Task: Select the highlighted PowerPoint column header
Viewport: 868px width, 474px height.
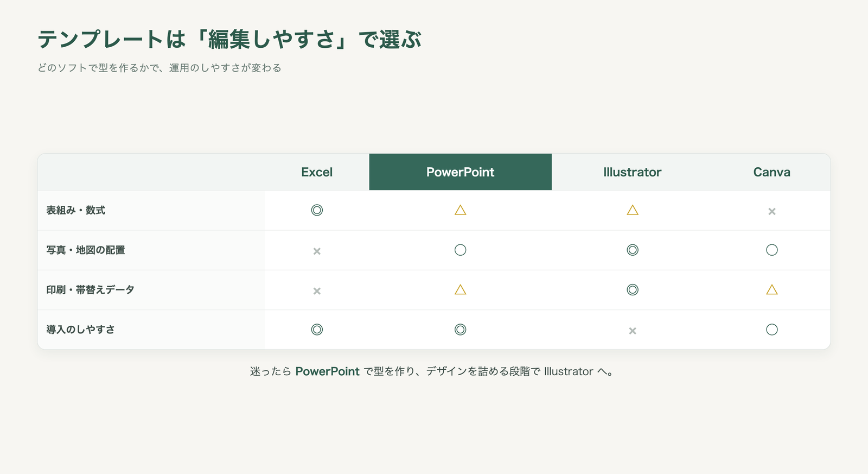Action: (x=461, y=172)
